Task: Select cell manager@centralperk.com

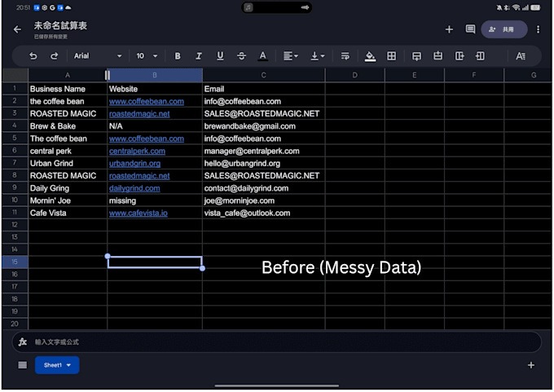Action: [x=264, y=151]
